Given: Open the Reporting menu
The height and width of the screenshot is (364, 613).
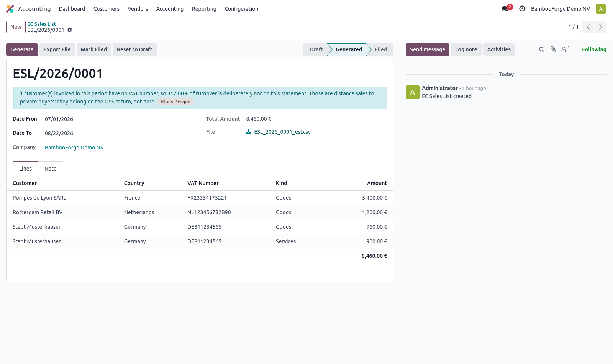Looking at the screenshot, I should coord(204,9).
